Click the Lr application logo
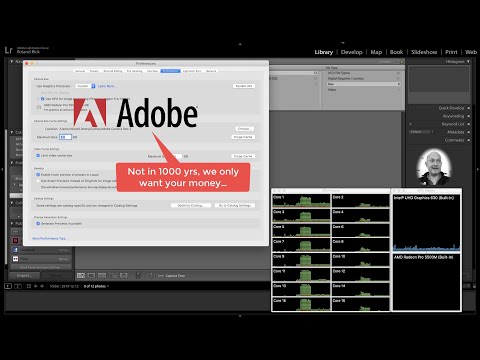Viewport: 480px width, 360px height. (9, 50)
